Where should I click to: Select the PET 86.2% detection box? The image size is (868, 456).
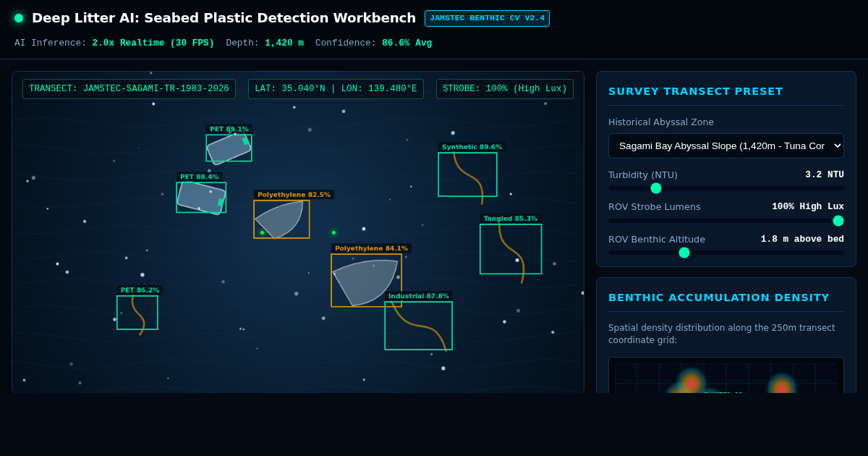pyautogui.click(x=137, y=313)
